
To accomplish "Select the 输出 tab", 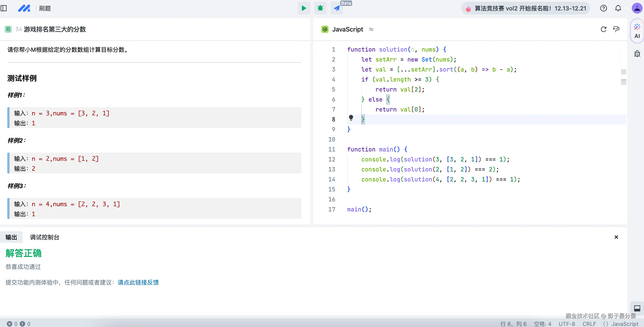I will [11, 237].
